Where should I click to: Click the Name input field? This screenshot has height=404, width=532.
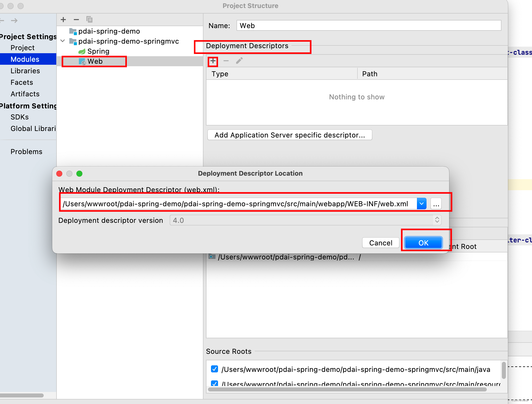368,26
